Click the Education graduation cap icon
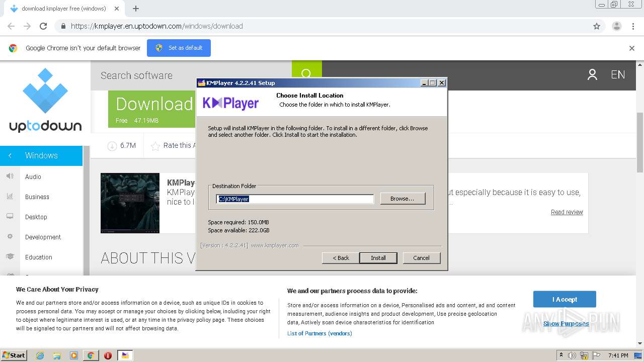The width and height of the screenshot is (644, 362). (x=10, y=256)
